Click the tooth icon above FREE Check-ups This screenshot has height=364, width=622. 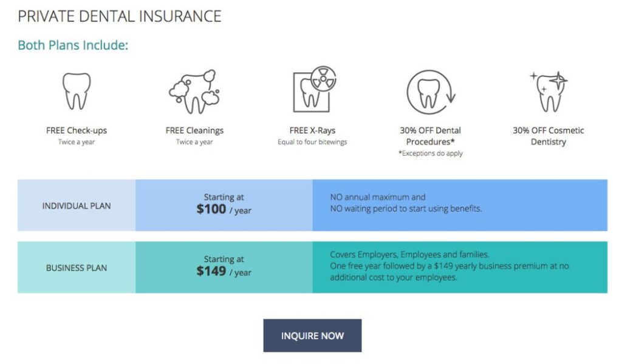click(75, 91)
